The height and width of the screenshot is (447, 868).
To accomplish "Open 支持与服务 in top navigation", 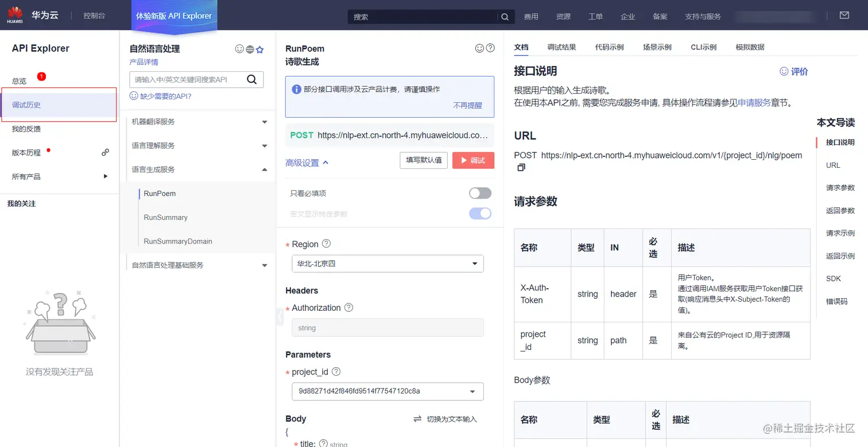I will (703, 17).
